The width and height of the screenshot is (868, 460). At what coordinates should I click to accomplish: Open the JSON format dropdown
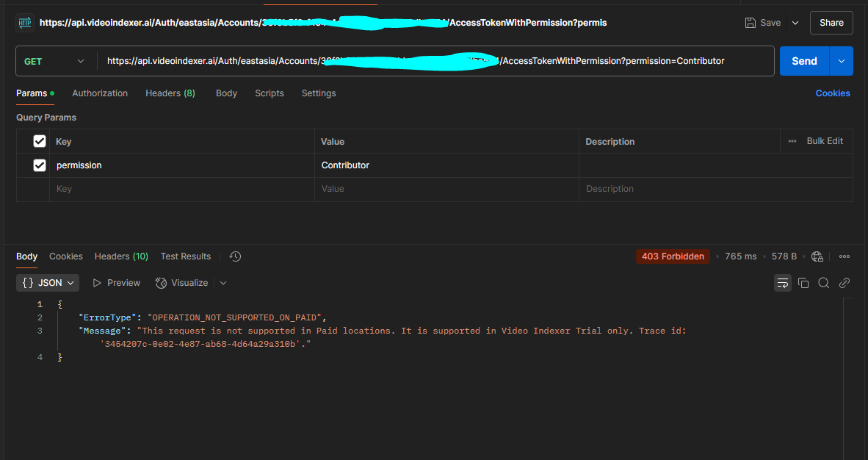tap(48, 283)
